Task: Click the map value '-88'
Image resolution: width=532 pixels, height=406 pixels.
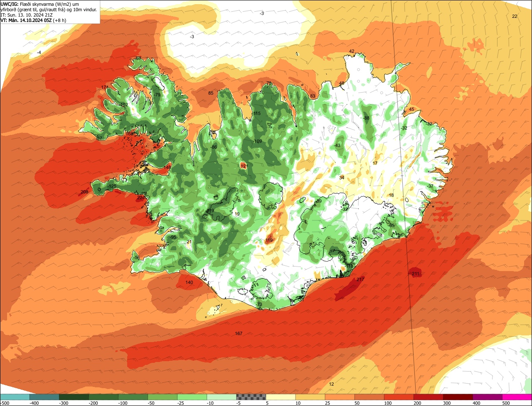Action: (x=366, y=118)
